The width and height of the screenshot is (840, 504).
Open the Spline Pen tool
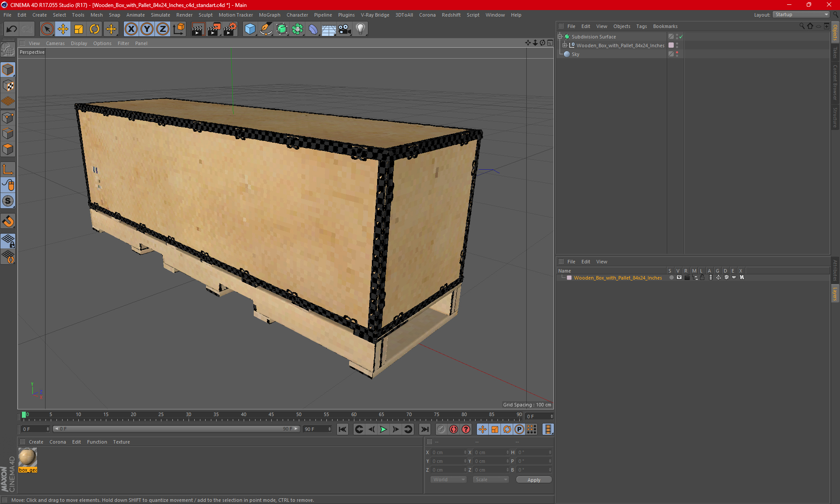pyautogui.click(x=266, y=29)
